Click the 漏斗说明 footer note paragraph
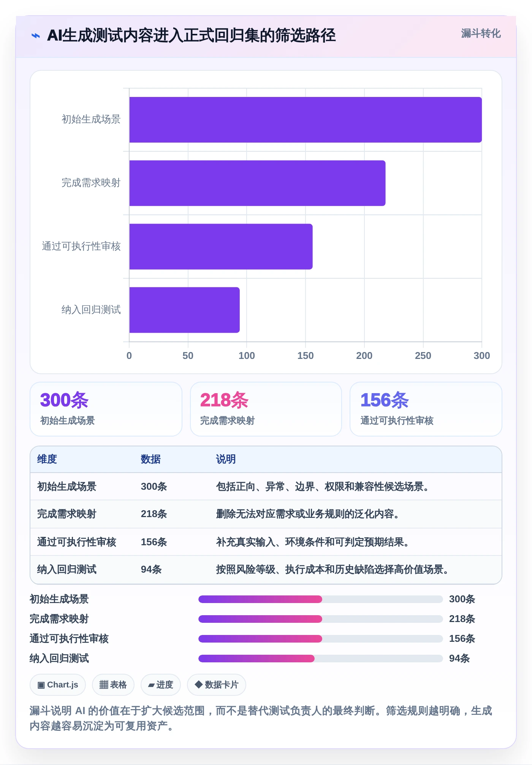 261,718
